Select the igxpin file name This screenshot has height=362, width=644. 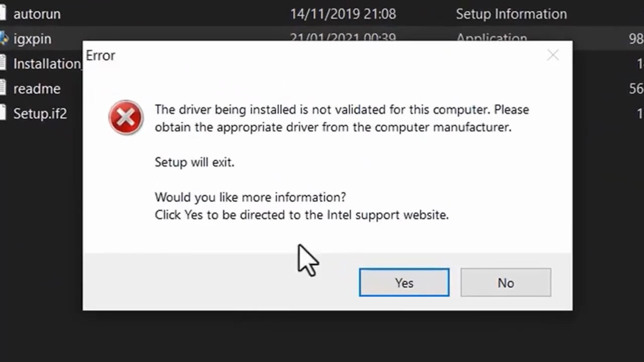32,39
